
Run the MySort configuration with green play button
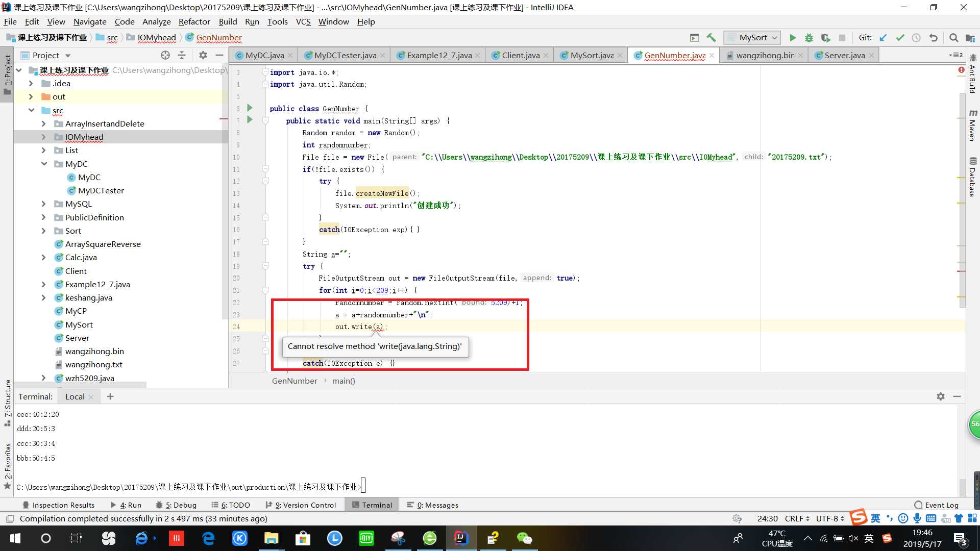pyautogui.click(x=792, y=38)
